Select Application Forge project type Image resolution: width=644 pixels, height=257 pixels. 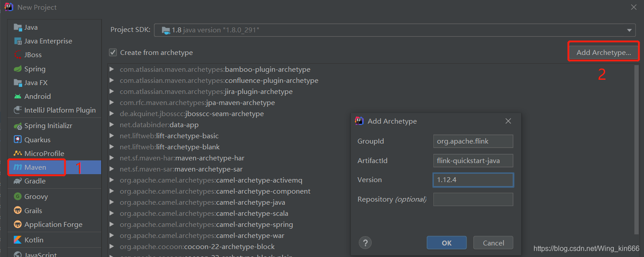point(55,224)
